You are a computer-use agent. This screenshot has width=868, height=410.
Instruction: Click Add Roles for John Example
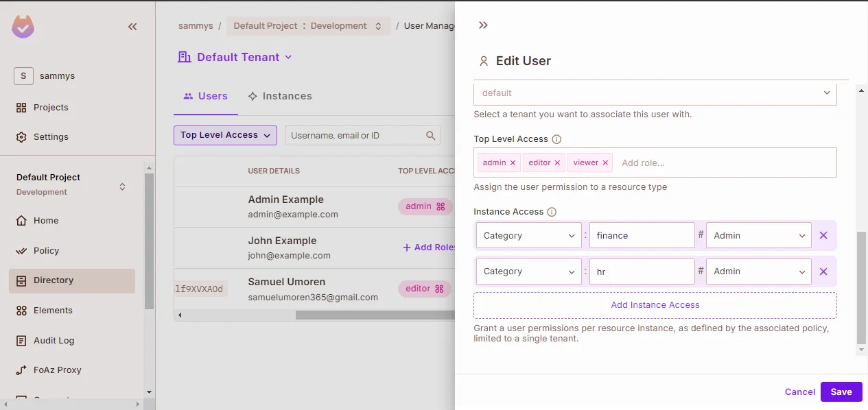click(429, 248)
